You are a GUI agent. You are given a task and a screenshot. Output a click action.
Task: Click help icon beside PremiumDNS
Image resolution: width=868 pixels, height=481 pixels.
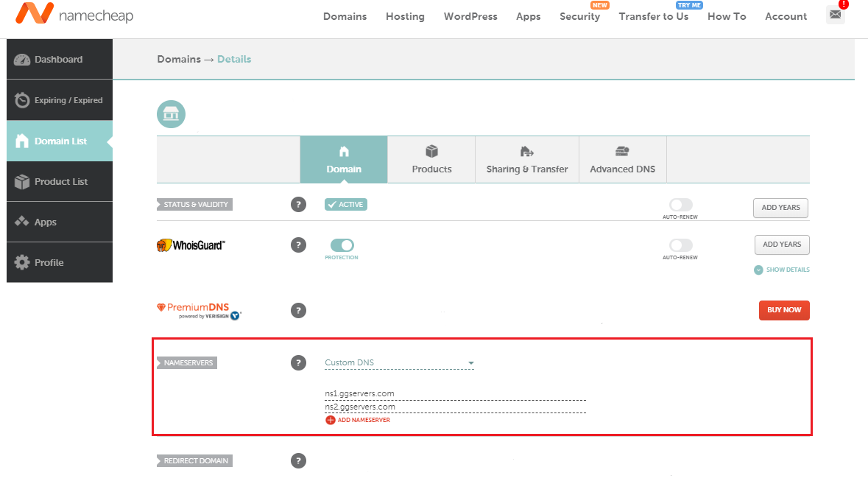tap(298, 311)
